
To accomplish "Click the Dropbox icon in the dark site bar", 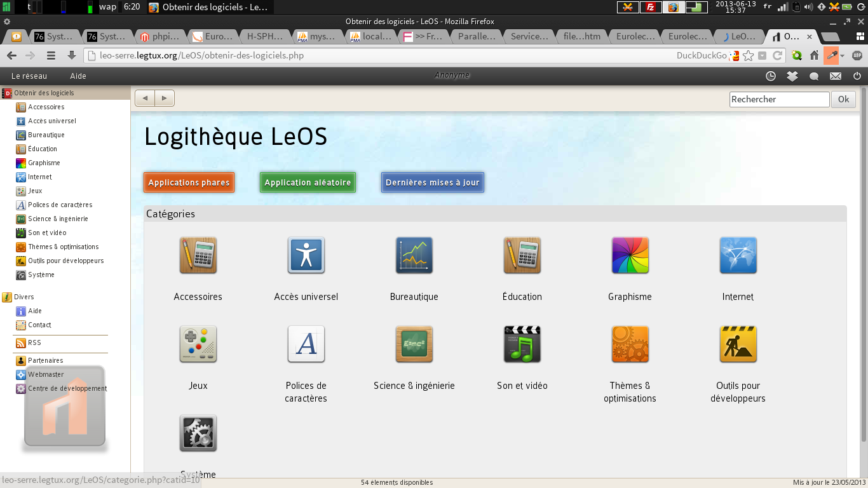I will point(792,76).
